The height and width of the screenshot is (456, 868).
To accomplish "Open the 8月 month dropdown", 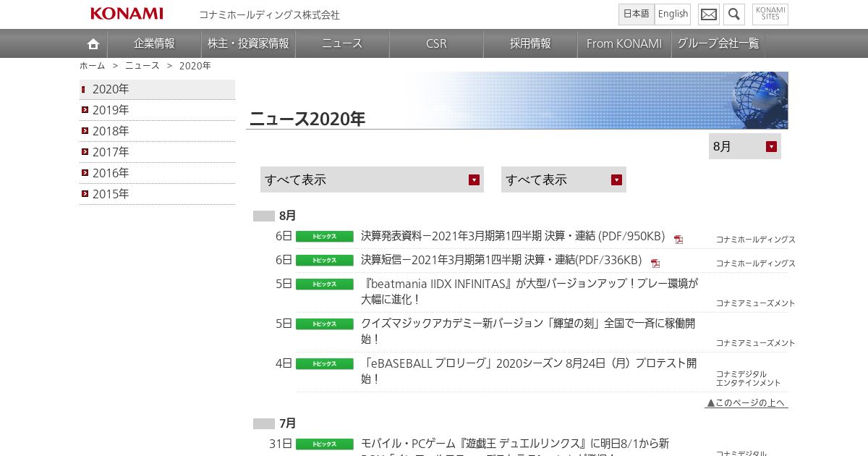I will [x=745, y=146].
